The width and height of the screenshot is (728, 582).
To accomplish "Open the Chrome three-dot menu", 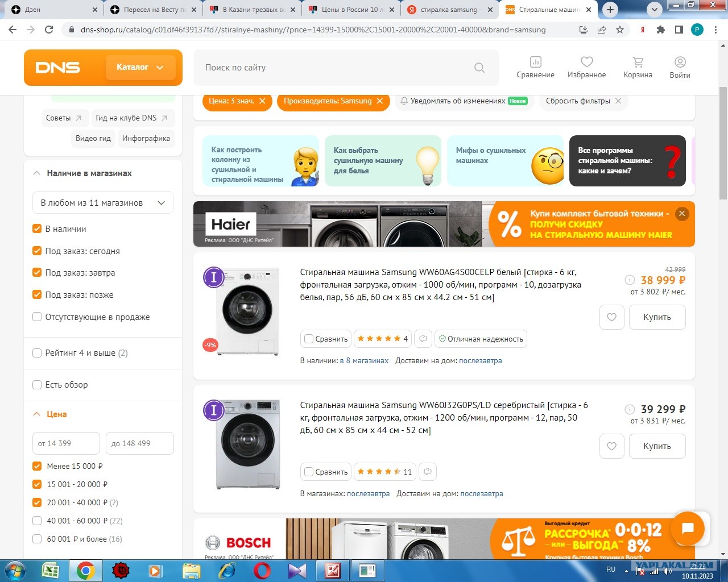I will click(715, 30).
